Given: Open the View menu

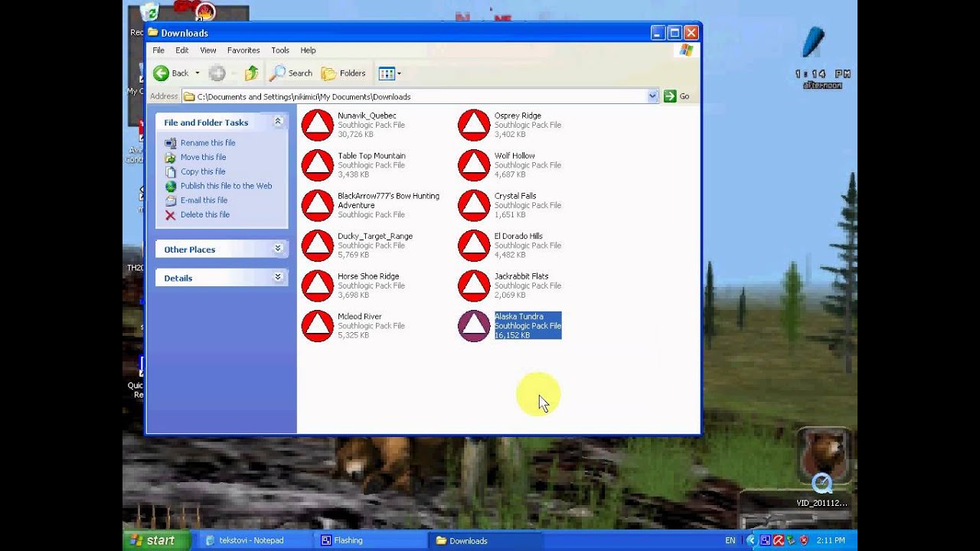Looking at the screenshot, I should tap(208, 51).
